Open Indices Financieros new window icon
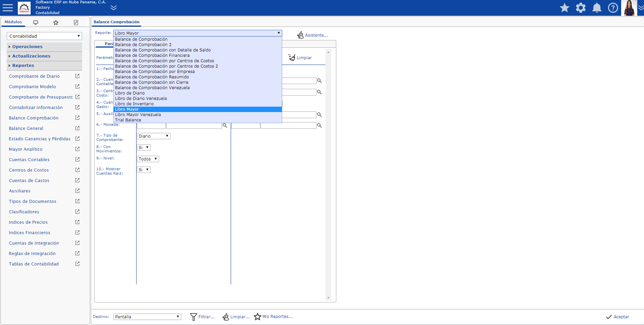Image resolution: width=644 pixels, height=325 pixels. pos(77,232)
